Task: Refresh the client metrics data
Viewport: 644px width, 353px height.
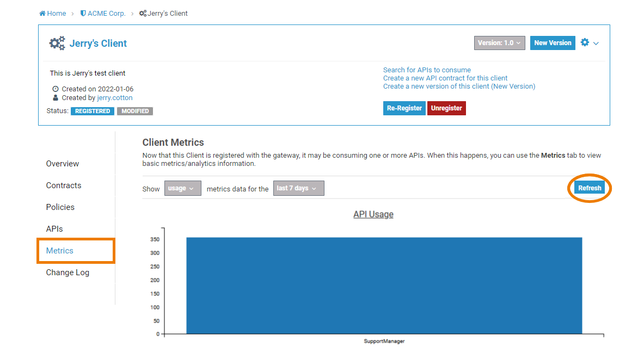Action: click(590, 188)
